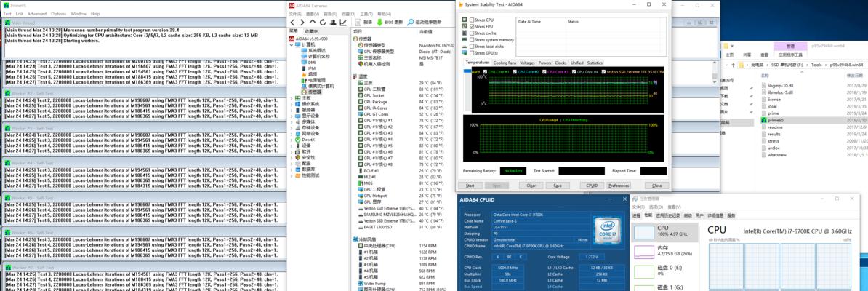868x291 pixels.
Task: Click the AIDA64 forward navigation arrow
Action: pyautogui.click(x=302, y=22)
